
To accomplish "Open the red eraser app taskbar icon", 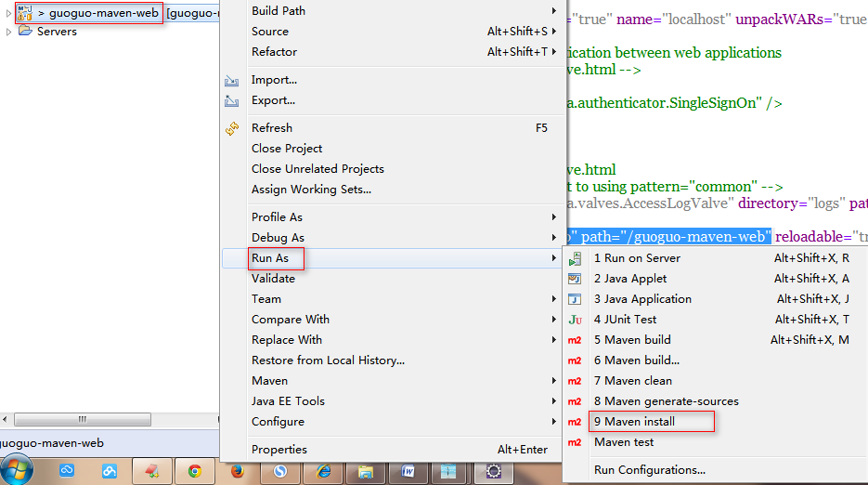I will [151, 471].
